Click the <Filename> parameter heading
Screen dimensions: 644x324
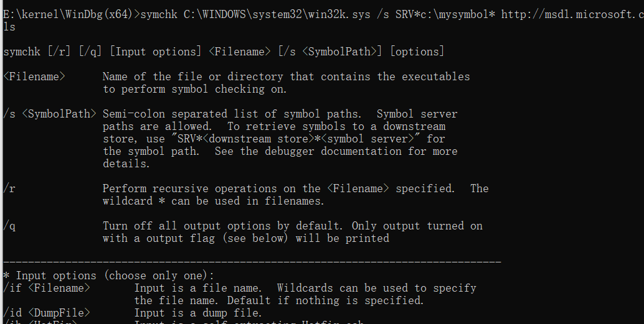[34, 76]
